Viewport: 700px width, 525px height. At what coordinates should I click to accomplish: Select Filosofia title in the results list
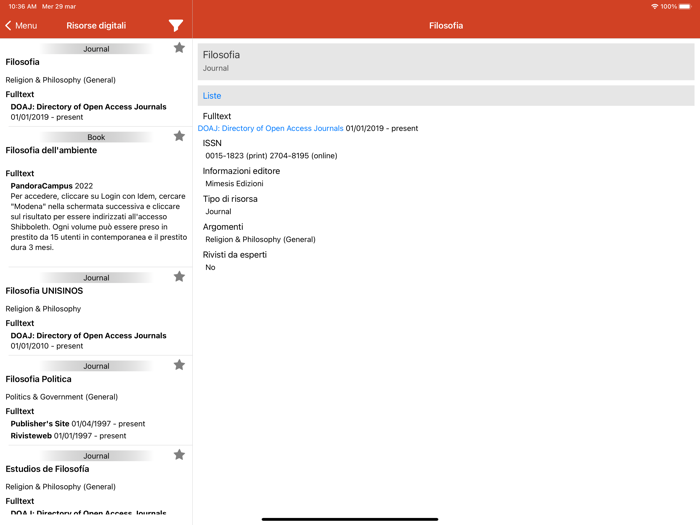pos(22,62)
